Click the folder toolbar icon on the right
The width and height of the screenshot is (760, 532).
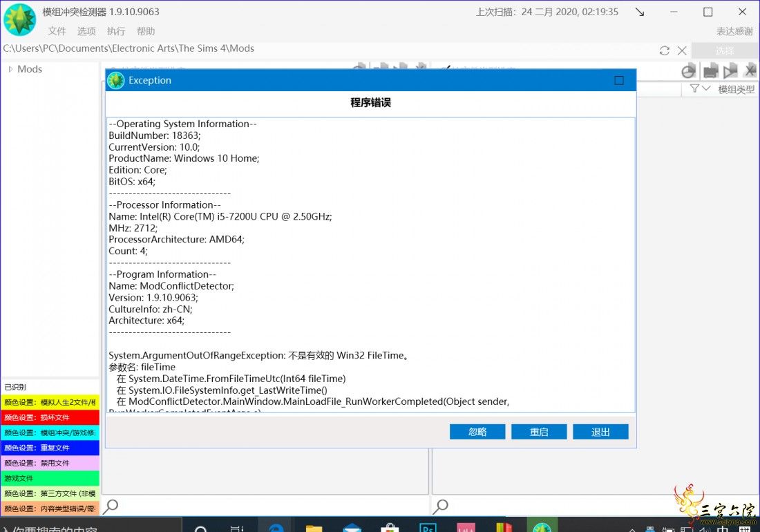pyautogui.click(x=710, y=71)
